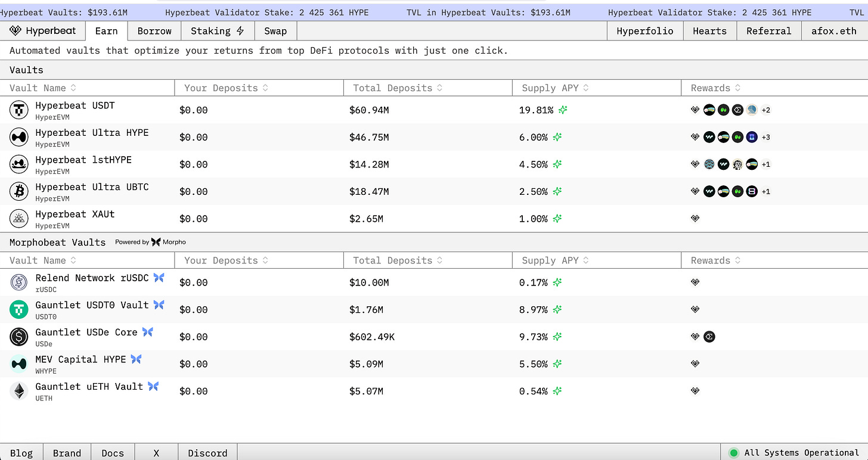The width and height of the screenshot is (868, 460).
Task: Open the Blog footer link
Action: [x=21, y=453]
